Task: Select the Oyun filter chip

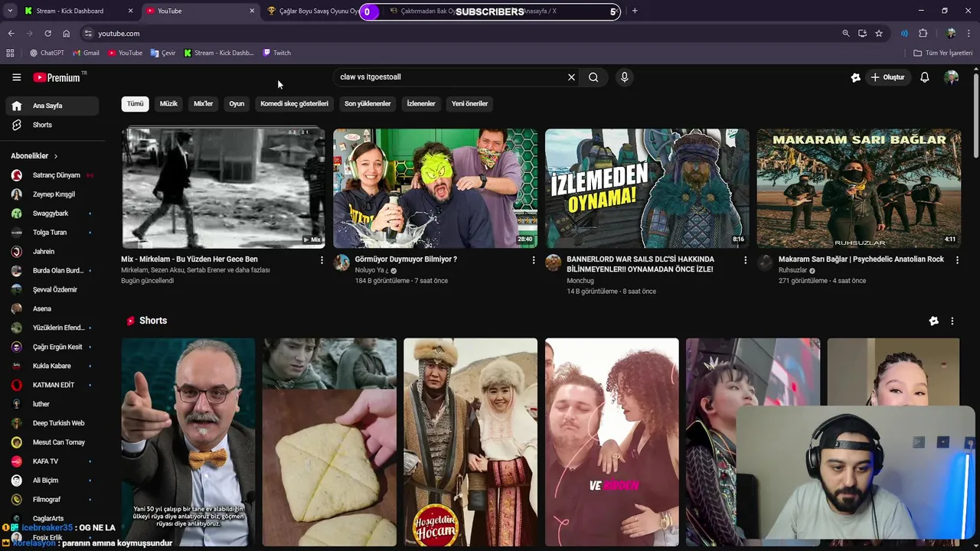Action: [237, 103]
